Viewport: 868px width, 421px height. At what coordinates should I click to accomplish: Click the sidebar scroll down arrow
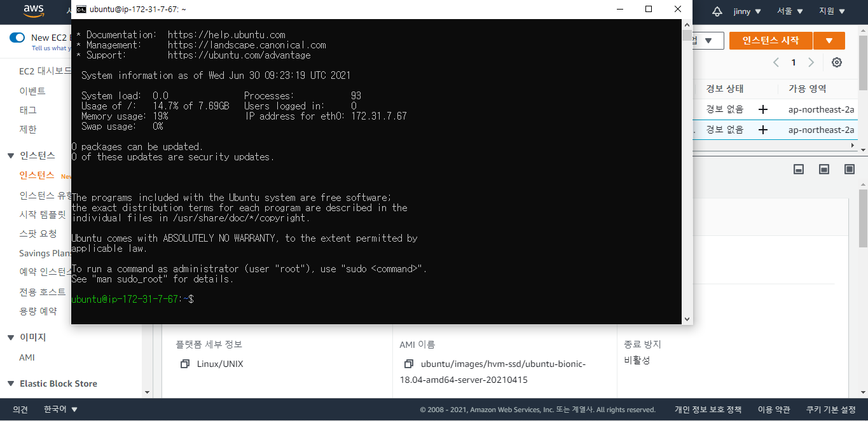(147, 393)
